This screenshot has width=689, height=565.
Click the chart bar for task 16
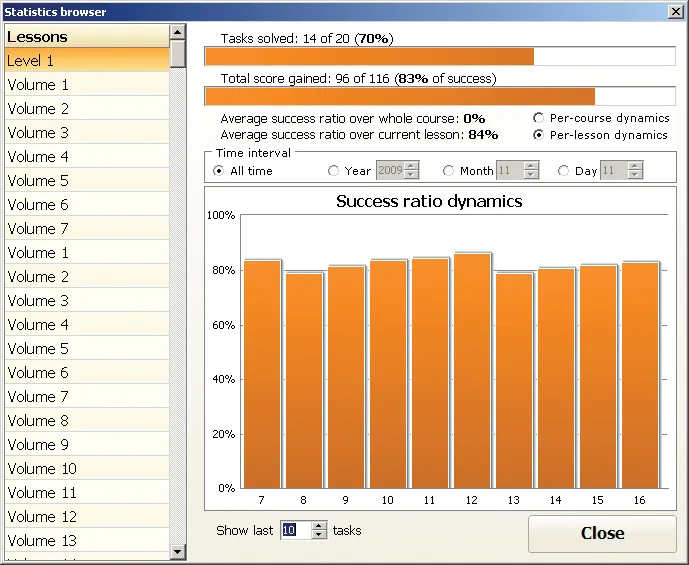[640, 375]
